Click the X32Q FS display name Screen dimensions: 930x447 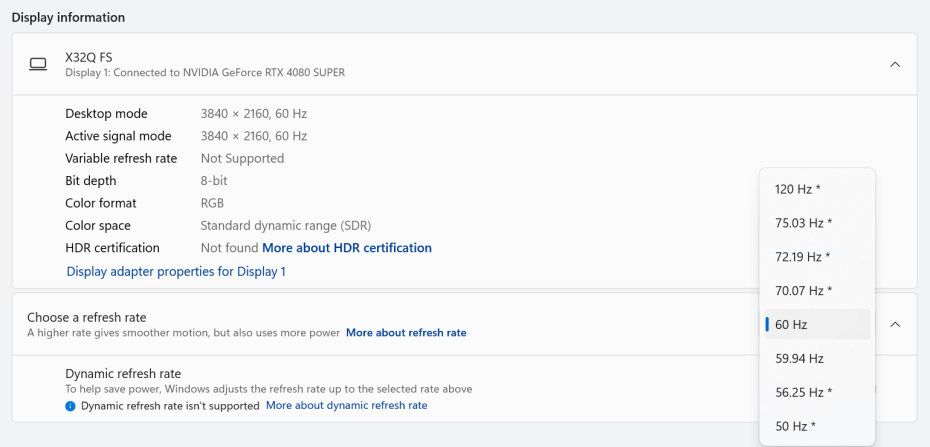coord(88,58)
